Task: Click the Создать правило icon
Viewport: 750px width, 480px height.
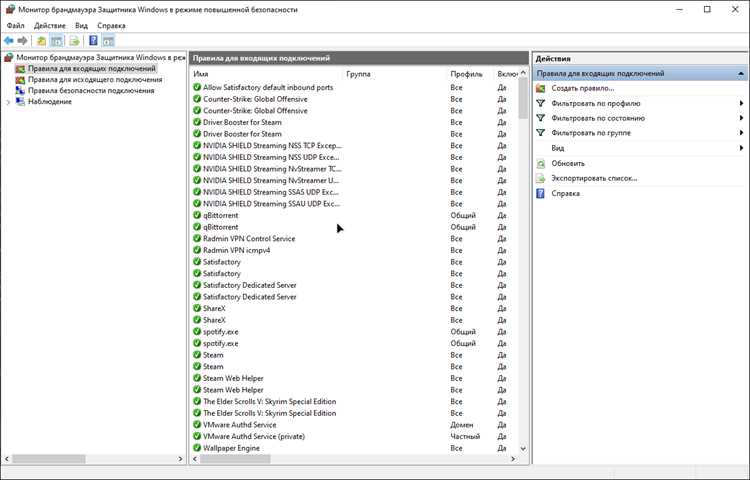Action: point(540,88)
